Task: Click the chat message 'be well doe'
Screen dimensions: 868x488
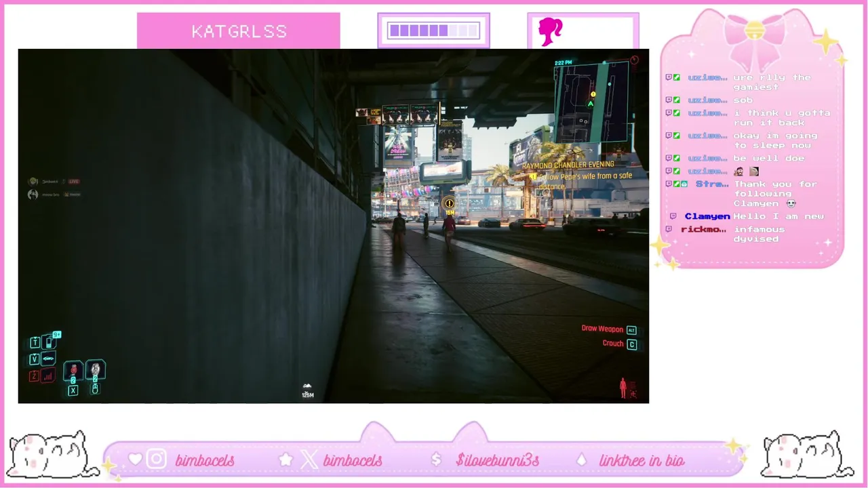Action: 768,158
